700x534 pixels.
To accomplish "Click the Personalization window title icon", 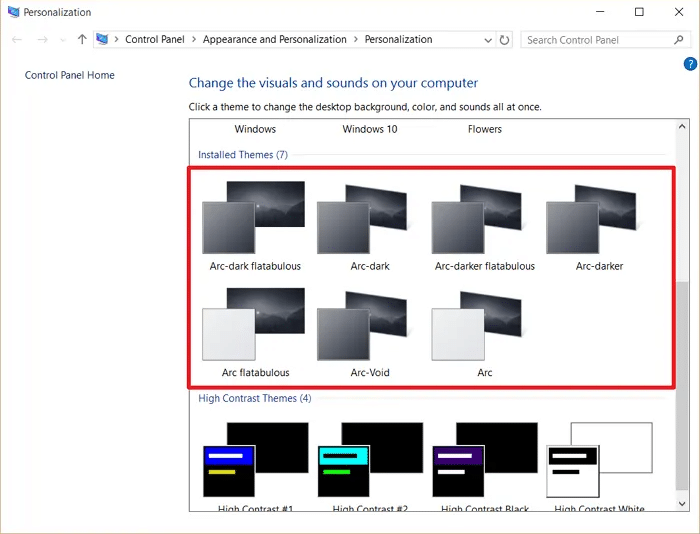I will 12,12.
